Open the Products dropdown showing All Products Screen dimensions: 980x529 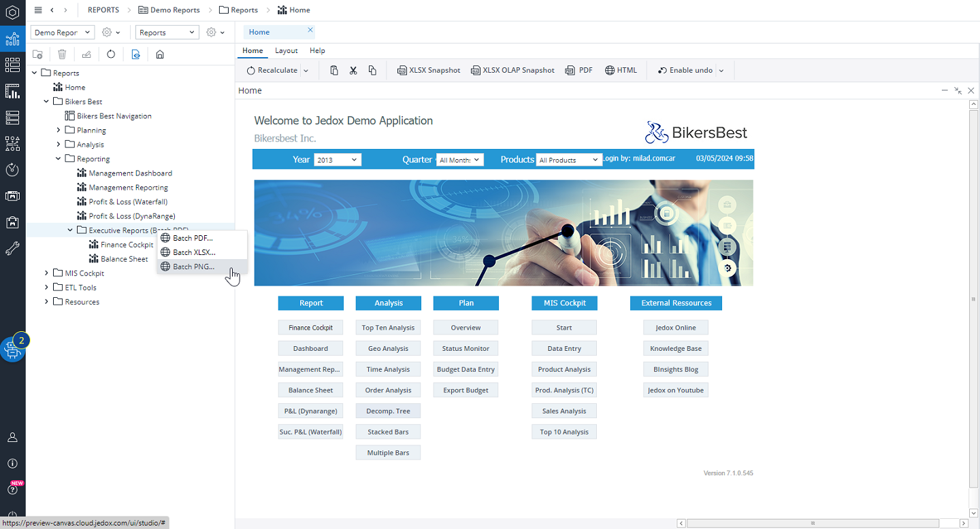click(568, 160)
